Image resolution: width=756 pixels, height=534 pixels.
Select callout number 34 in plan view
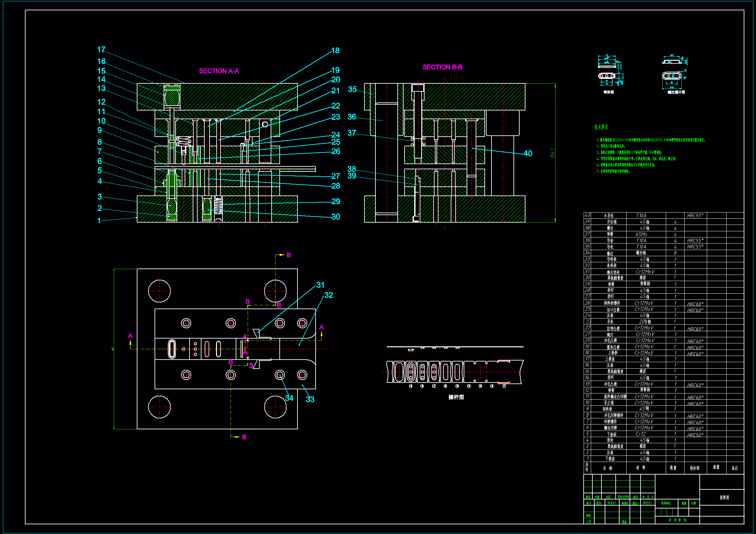pyautogui.click(x=289, y=398)
